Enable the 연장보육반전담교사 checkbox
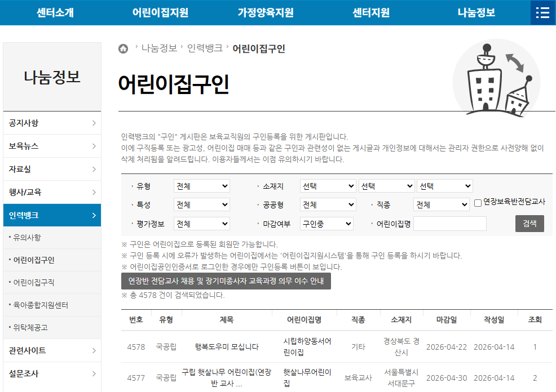Screen dimensions: 556x392 (x=478, y=203)
